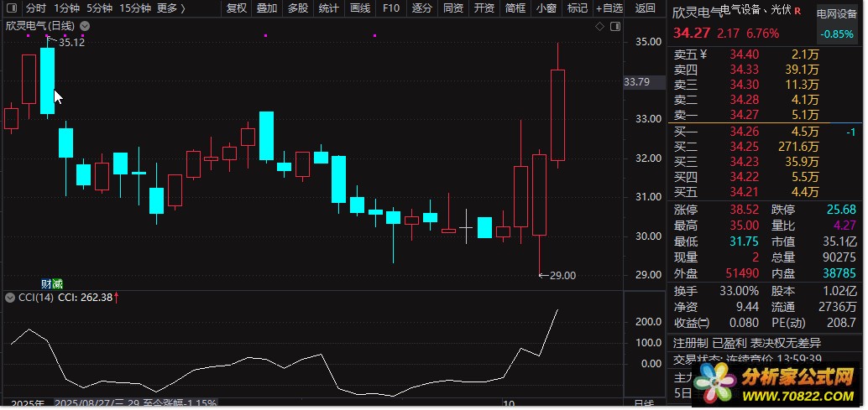Click the 内盘 value 38785

[839, 273]
